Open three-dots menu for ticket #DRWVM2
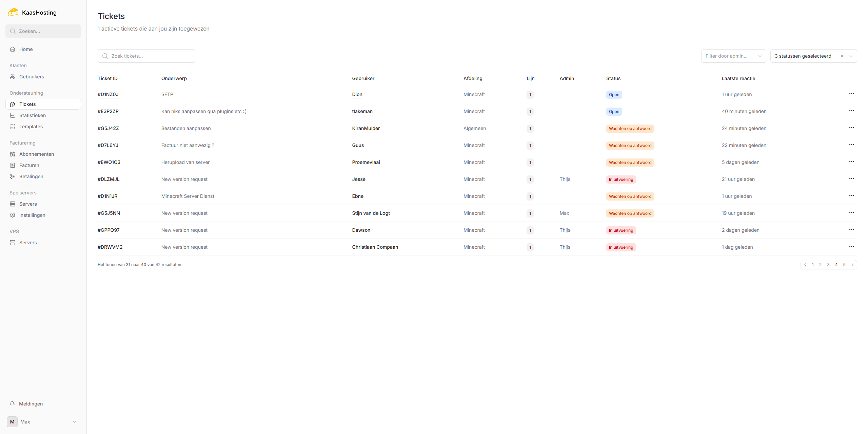Screen dimensions: 868x434 point(851,247)
